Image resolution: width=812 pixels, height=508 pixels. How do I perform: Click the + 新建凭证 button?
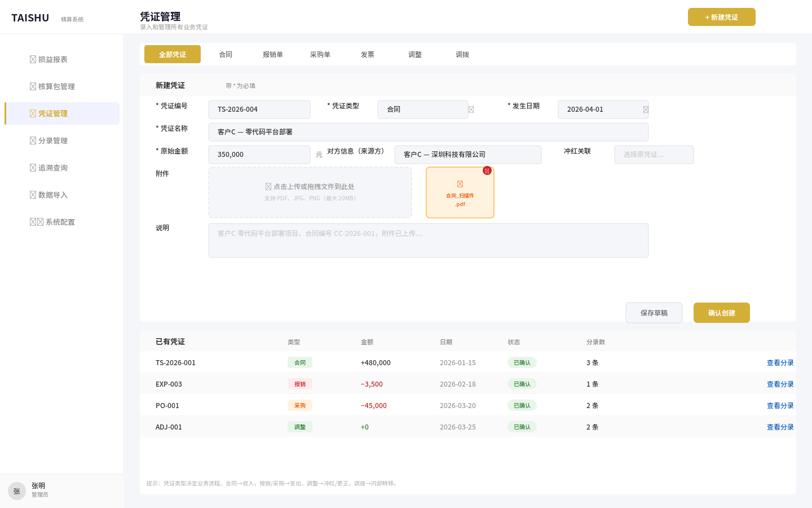click(722, 17)
